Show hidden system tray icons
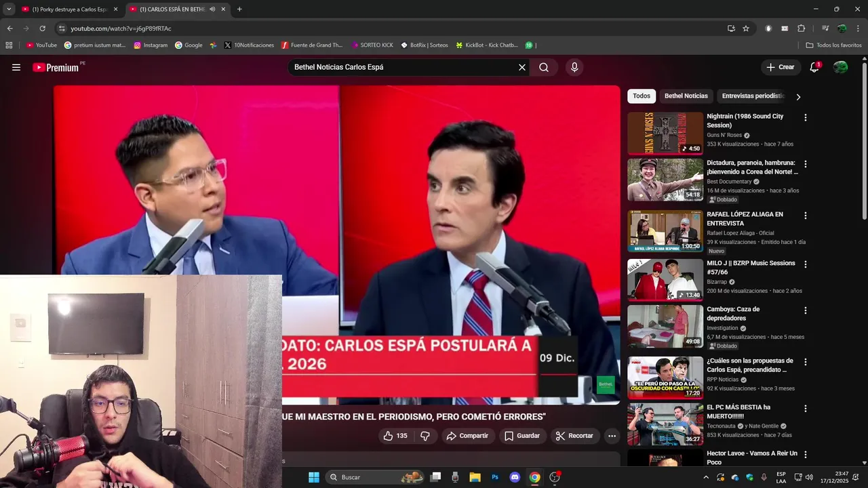The width and height of the screenshot is (868, 488). click(706, 477)
